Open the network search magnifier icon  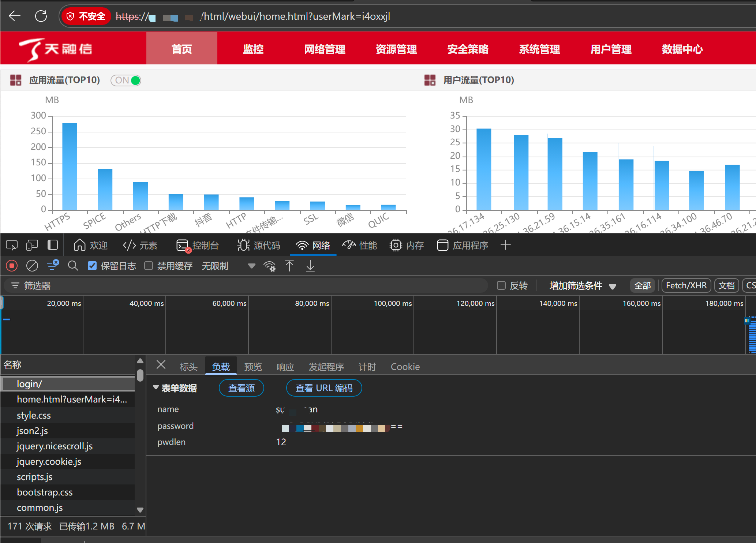tap(73, 266)
